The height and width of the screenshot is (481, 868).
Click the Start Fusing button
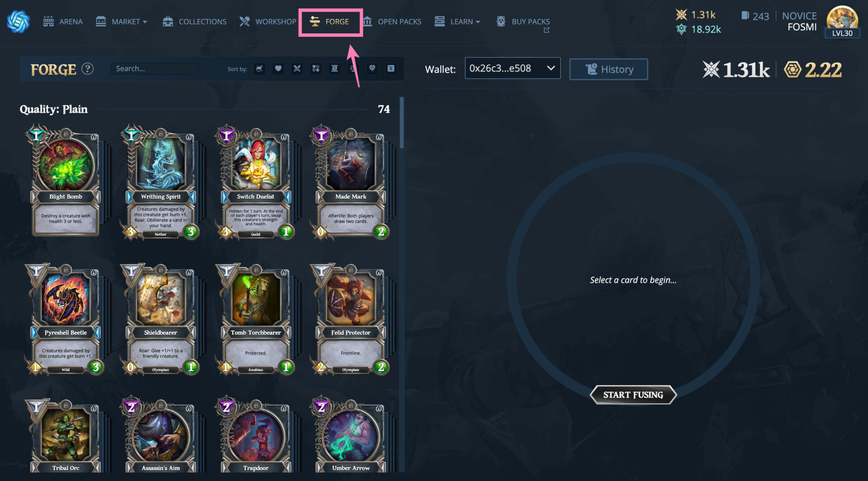point(633,395)
